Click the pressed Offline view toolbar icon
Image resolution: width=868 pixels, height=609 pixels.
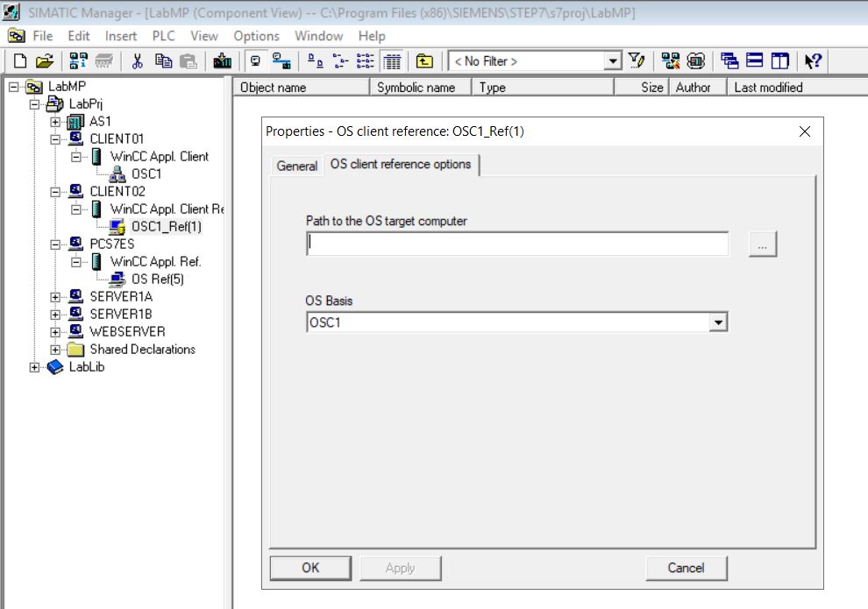(x=256, y=60)
